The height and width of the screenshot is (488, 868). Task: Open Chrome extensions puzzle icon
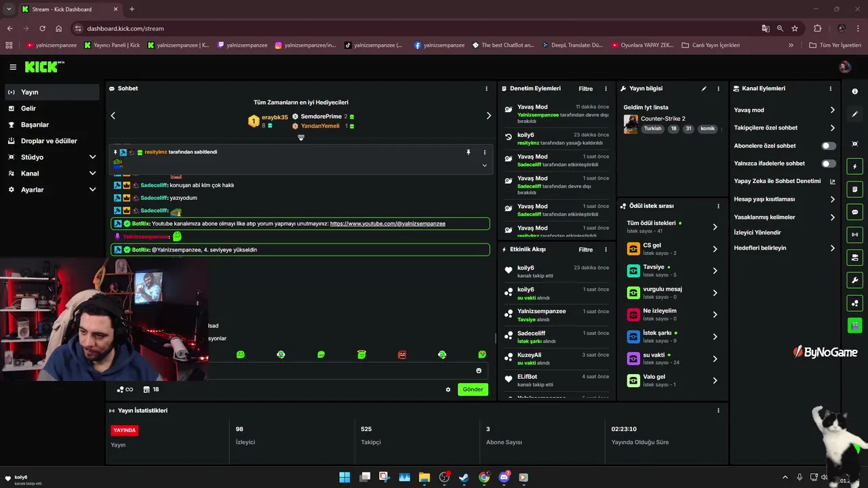click(817, 28)
